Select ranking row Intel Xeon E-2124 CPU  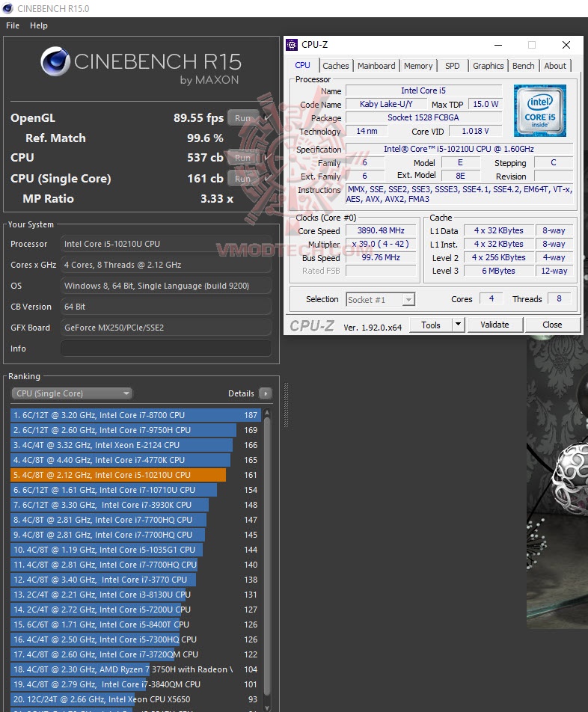tap(135, 445)
